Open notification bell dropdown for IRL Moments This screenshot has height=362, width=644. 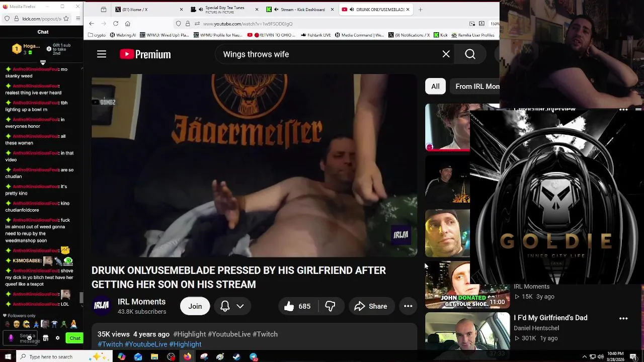[232, 306]
